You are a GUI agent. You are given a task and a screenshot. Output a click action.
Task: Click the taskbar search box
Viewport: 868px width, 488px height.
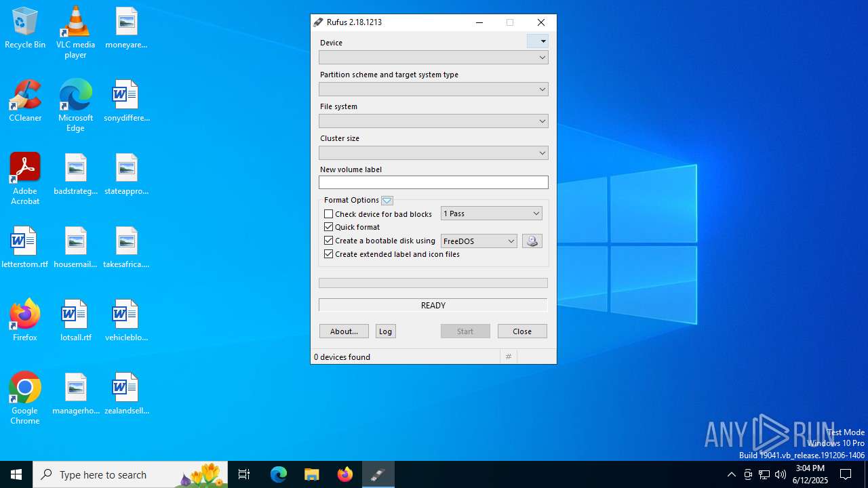pos(130,474)
